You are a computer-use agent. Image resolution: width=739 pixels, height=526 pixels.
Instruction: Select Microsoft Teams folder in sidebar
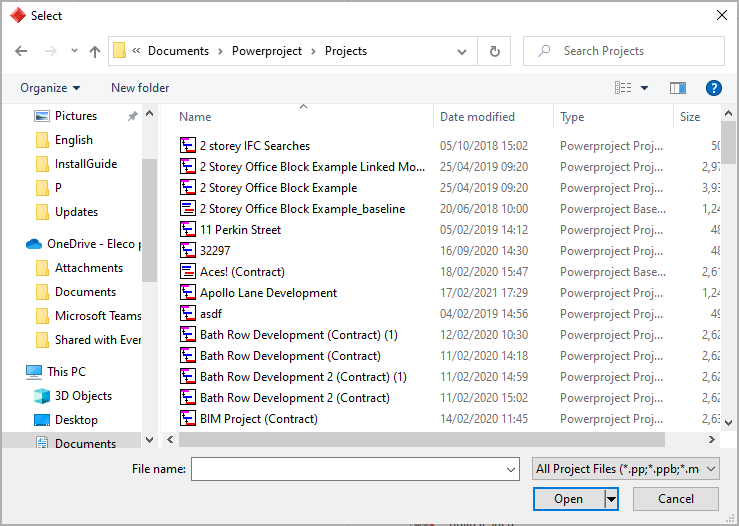click(x=98, y=316)
